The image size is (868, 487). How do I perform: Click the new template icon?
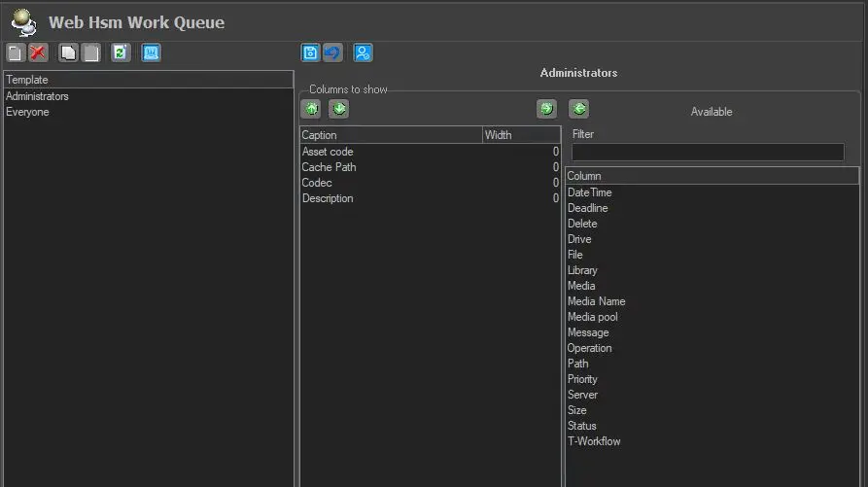[16, 53]
